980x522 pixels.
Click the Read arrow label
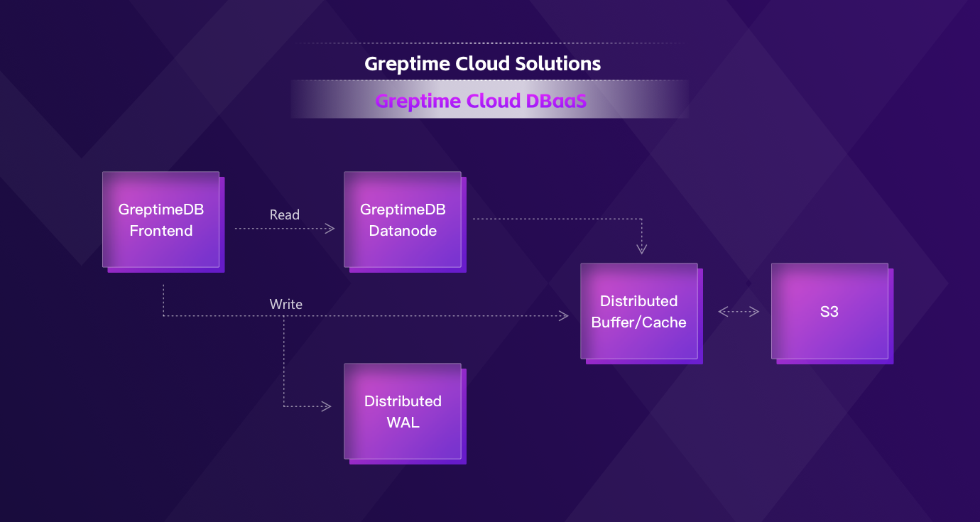(x=284, y=214)
